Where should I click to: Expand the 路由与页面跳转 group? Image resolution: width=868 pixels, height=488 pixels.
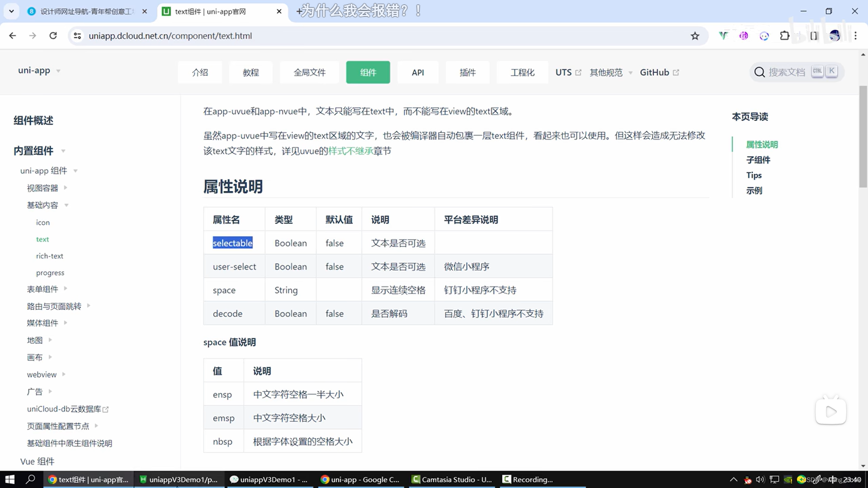59,306
